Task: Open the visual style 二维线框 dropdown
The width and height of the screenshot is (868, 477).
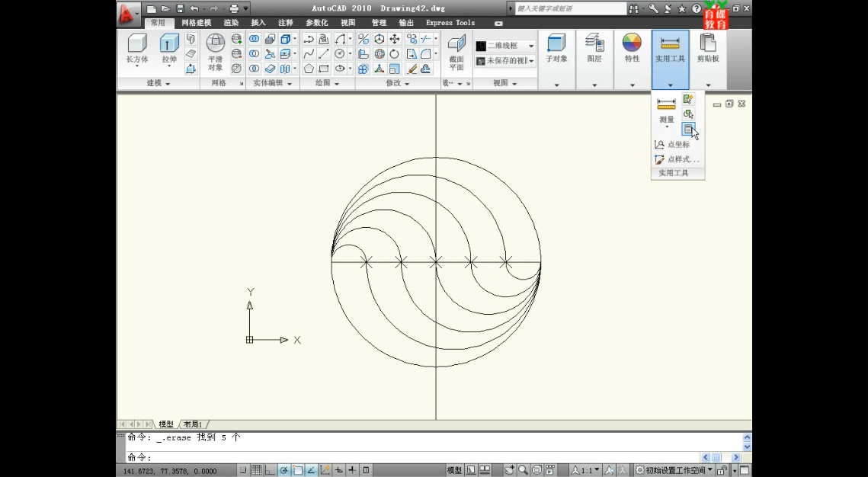Action: click(505, 46)
